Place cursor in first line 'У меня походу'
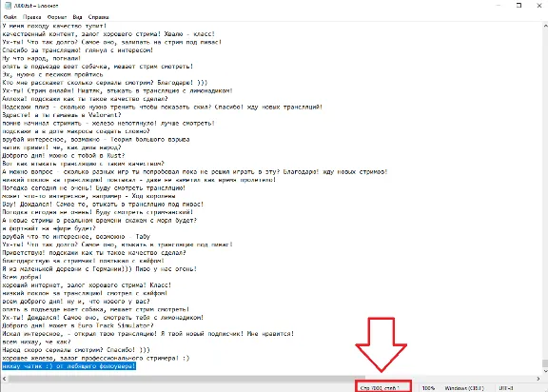This screenshot has width=548, height=392. (54, 26)
